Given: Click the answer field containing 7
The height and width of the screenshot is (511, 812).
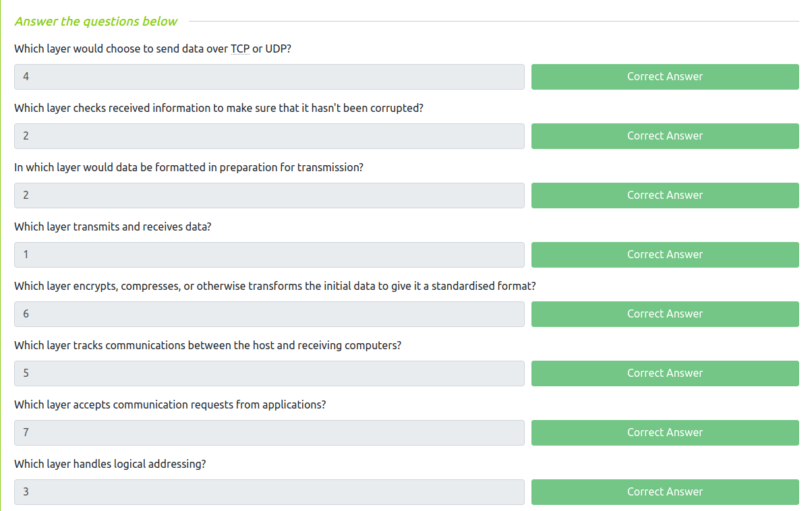Looking at the screenshot, I should (x=269, y=433).
